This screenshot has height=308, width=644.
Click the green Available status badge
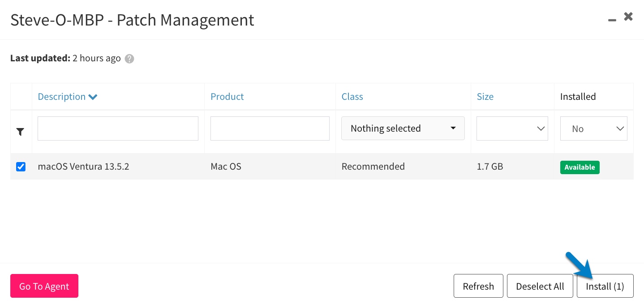[x=580, y=167]
